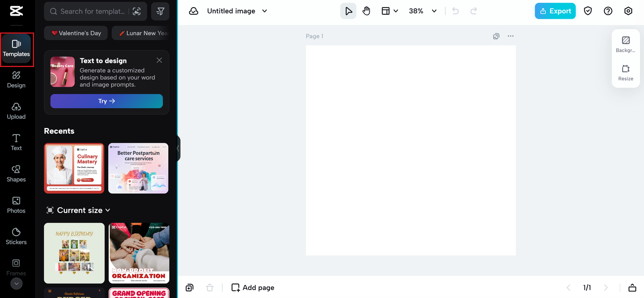The width and height of the screenshot is (644, 298).
Task: Open the Culinary Mastery recent template
Action: tap(74, 168)
